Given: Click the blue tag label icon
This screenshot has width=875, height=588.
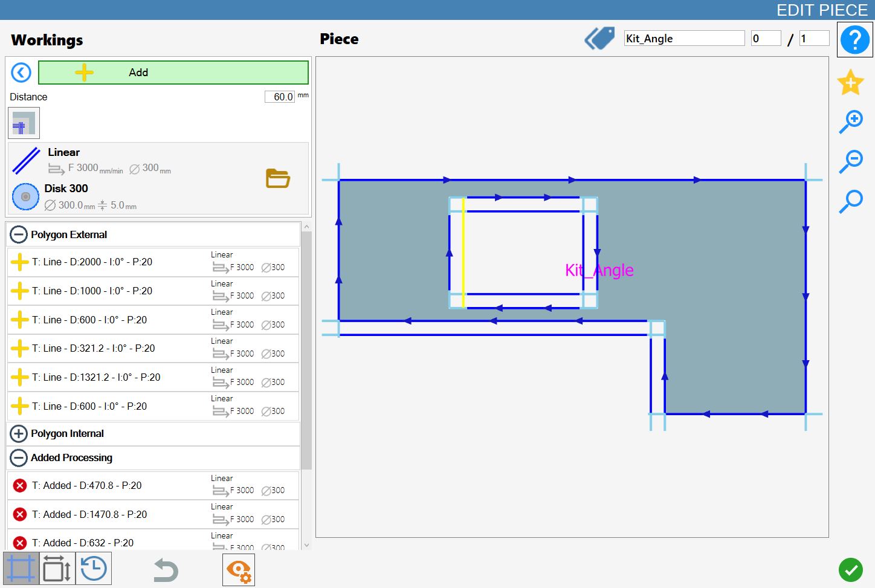Looking at the screenshot, I should pyautogui.click(x=600, y=38).
